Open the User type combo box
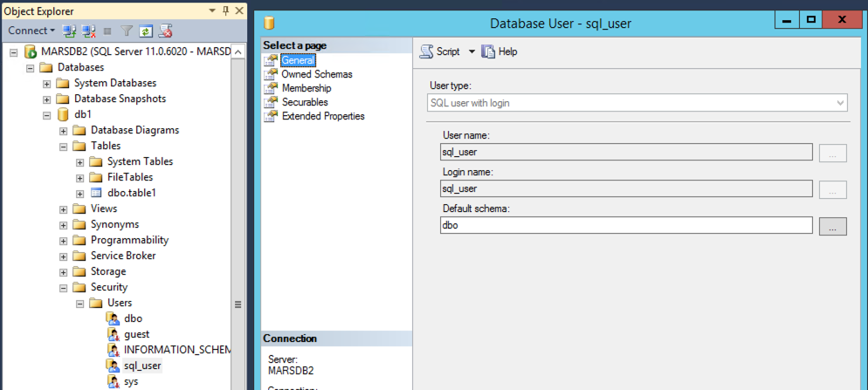The image size is (868, 390). pos(637,103)
